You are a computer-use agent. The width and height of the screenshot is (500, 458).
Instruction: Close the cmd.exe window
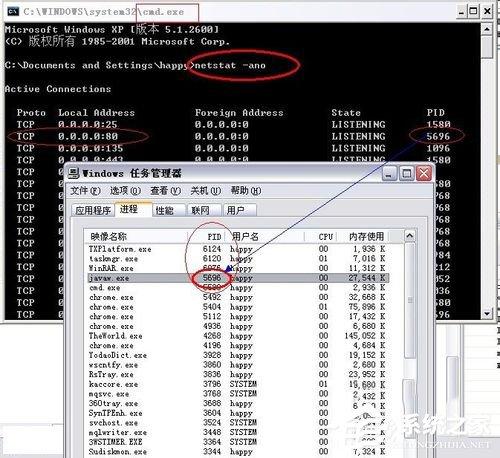point(487,12)
